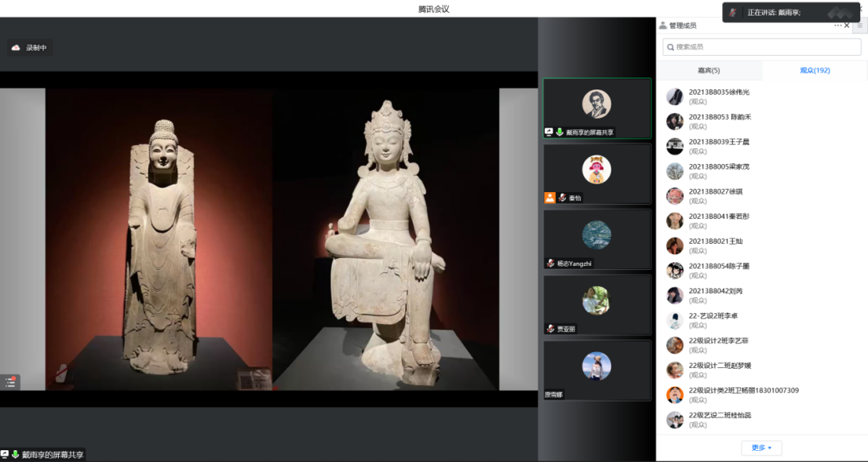
Task: Click muted microphone icon for 贾亚丽
Action: [550, 329]
